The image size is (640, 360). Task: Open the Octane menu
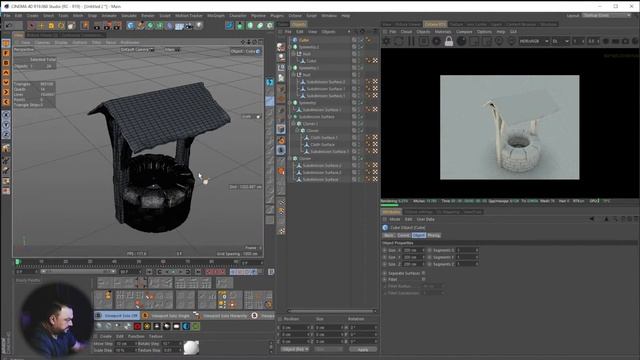(295, 16)
